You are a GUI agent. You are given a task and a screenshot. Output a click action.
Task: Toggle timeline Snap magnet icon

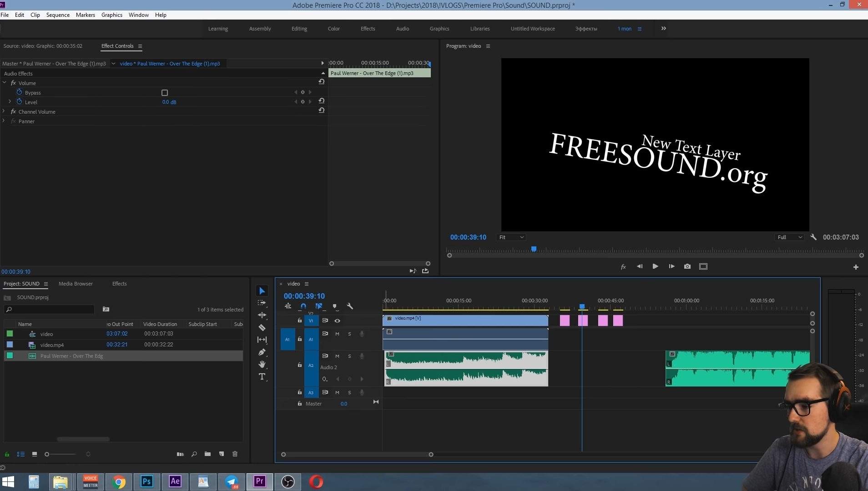tap(303, 306)
